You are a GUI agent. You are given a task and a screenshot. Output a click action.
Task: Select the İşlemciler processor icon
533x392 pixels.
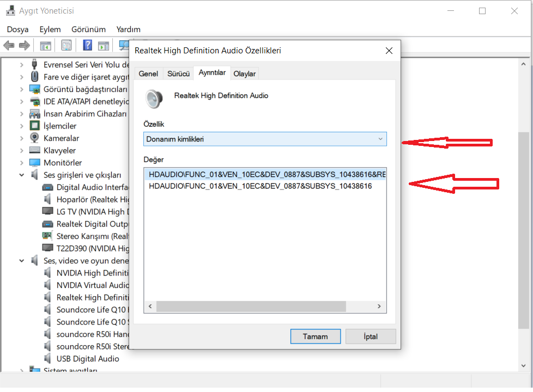click(35, 126)
